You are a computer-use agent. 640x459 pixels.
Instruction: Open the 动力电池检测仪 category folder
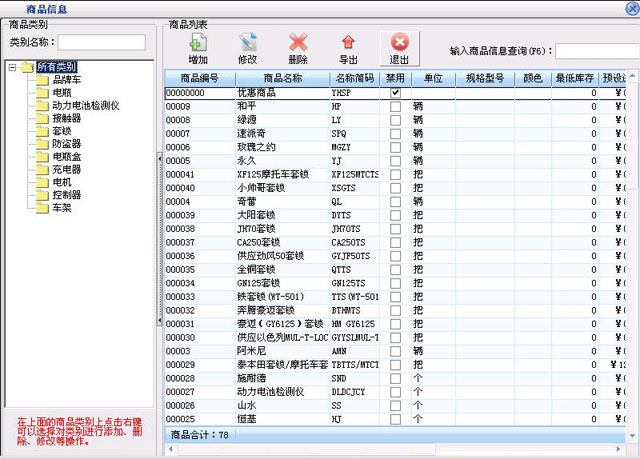tap(85, 105)
